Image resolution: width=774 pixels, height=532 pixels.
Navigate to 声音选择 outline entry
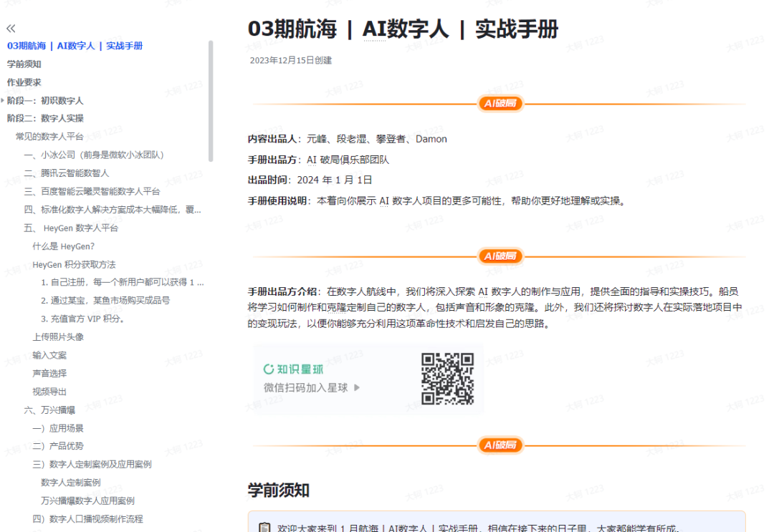(49, 373)
